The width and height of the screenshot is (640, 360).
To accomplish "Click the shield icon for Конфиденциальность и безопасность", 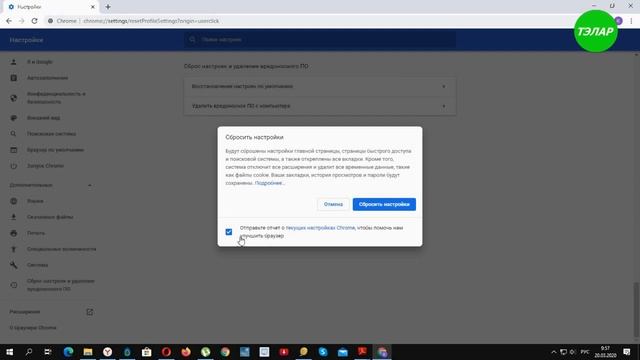I will pyautogui.click(x=13, y=98).
